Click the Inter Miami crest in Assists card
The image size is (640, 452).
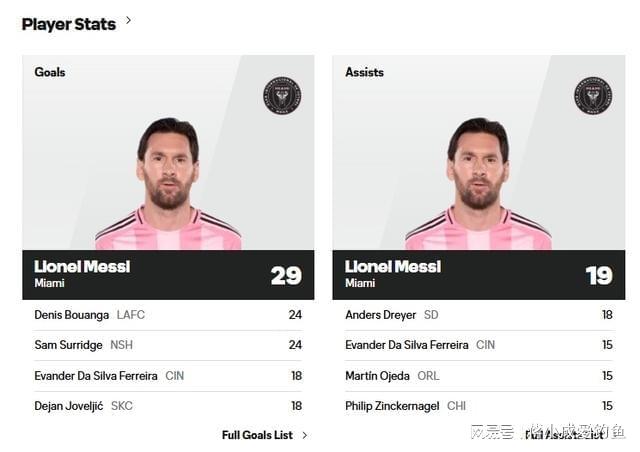[593, 95]
